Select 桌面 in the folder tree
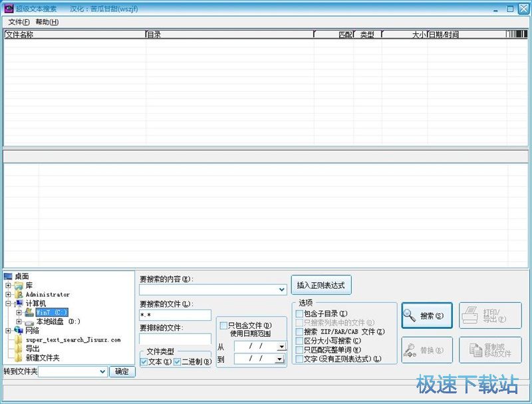Image resolution: width=532 pixels, height=404 pixels. click(22, 276)
